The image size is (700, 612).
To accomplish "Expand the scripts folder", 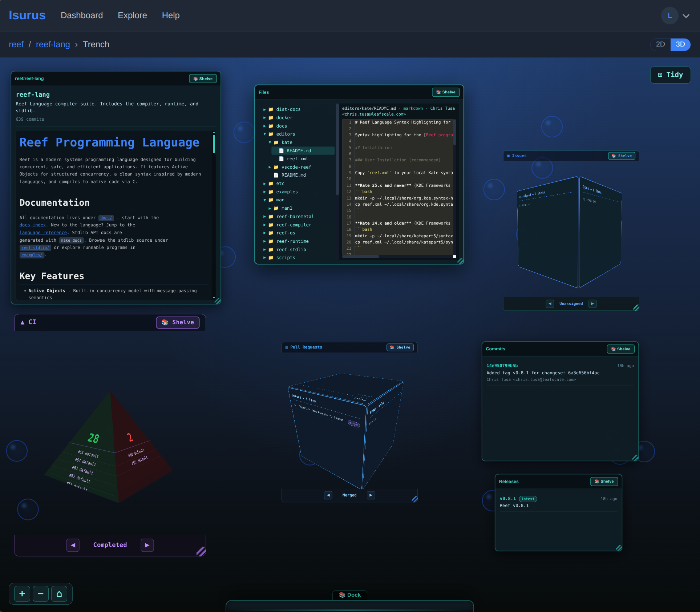I will [x=264, y=258].
